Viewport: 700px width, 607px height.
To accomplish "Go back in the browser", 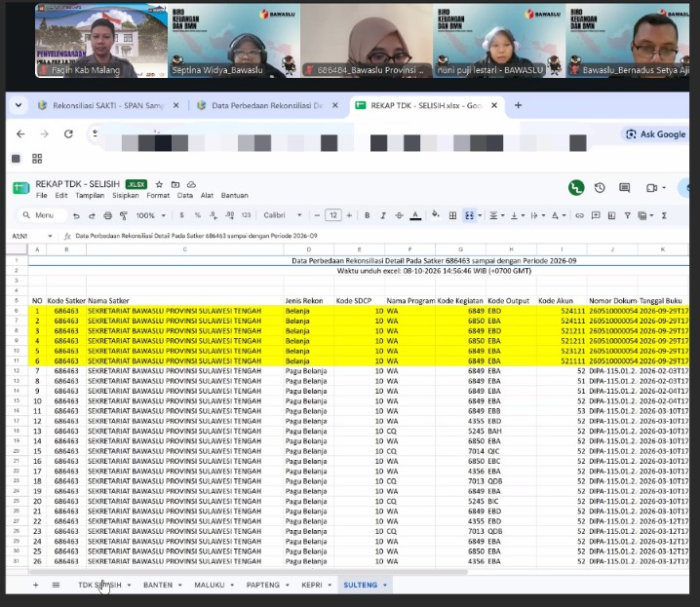I will 20,133.
